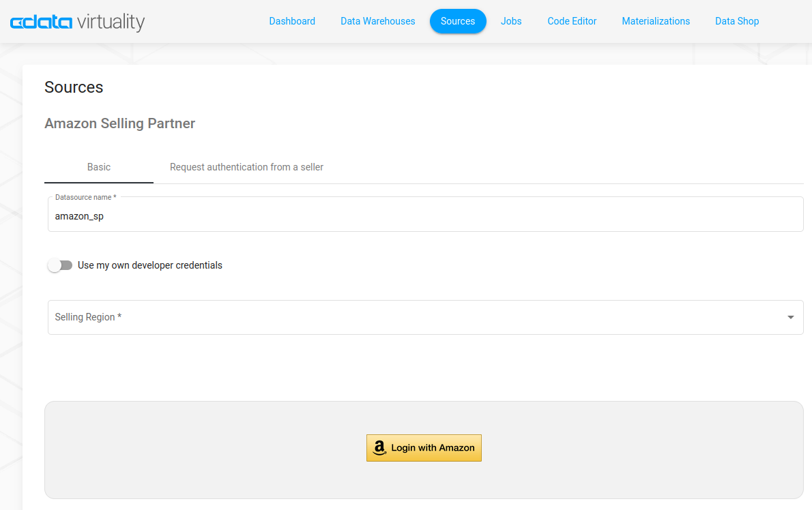Screen dimensions: 812x510
Task: Navigate to Materializations
Action: [656, 21]
